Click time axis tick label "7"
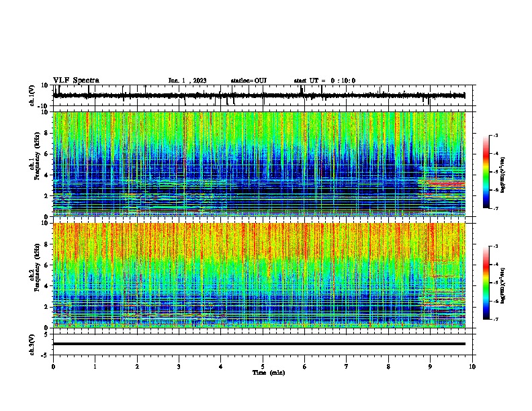The width and height of the screenshot is (532, 411). [x=347, y=367]
